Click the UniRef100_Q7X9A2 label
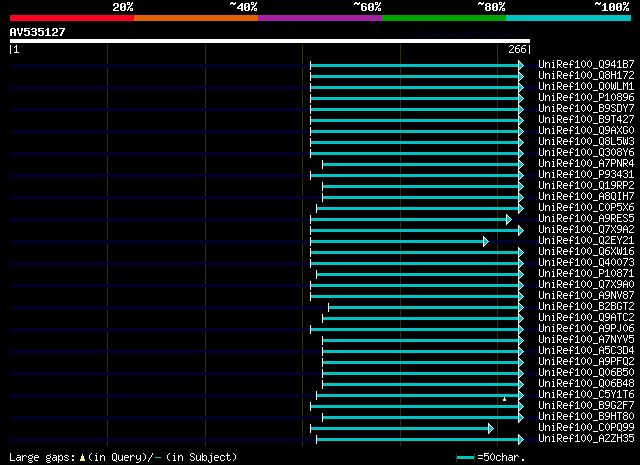Viewport: 640px width, 465px height. coord(587,230)
